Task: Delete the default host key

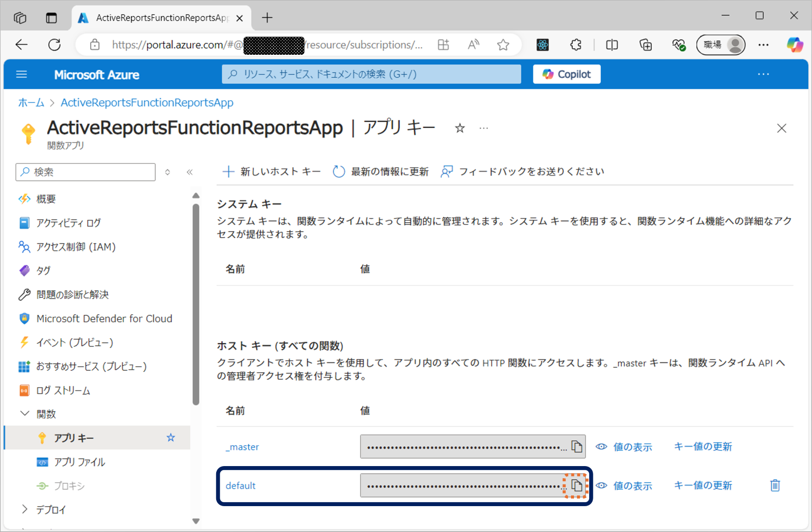Action: coord(775,485)
